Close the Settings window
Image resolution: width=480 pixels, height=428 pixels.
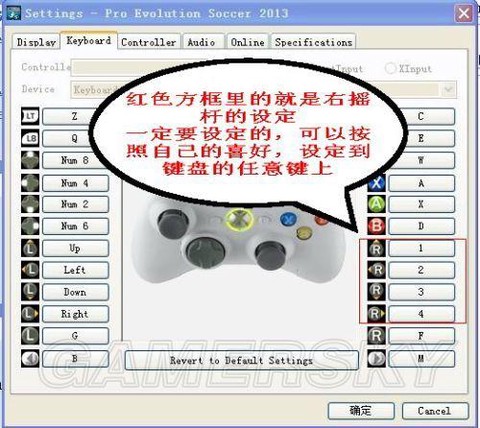point(463,13)
